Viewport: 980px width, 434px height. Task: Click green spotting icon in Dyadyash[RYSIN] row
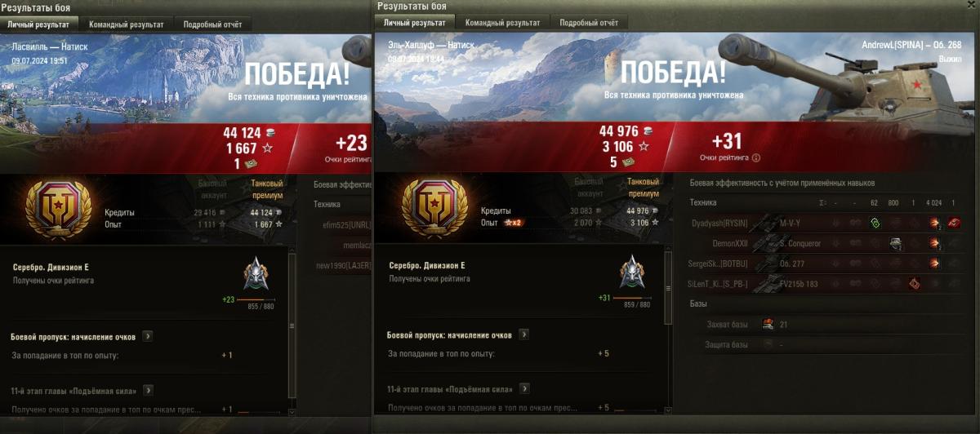875,223
